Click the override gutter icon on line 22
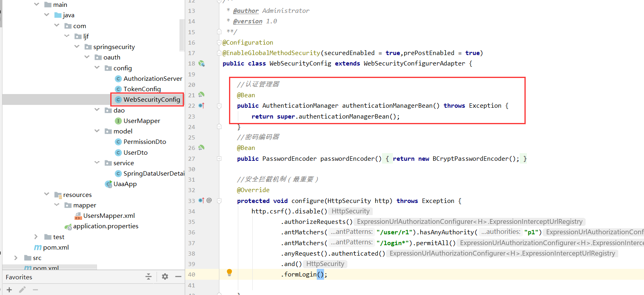 [201, 105]
